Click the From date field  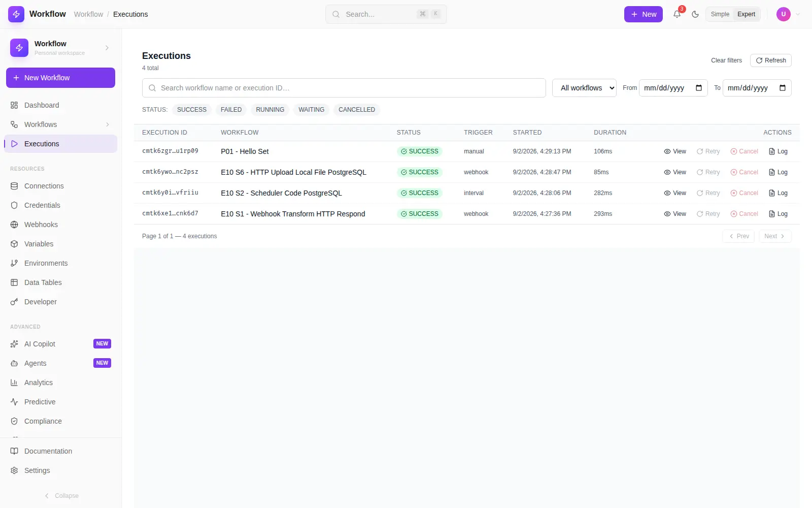[673, 88]
